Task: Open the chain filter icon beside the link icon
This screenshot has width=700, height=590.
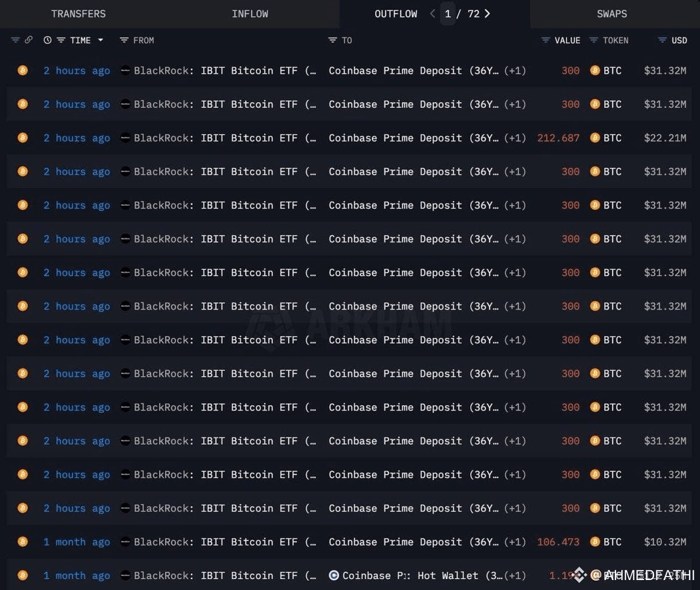Action: pos(16,40)
